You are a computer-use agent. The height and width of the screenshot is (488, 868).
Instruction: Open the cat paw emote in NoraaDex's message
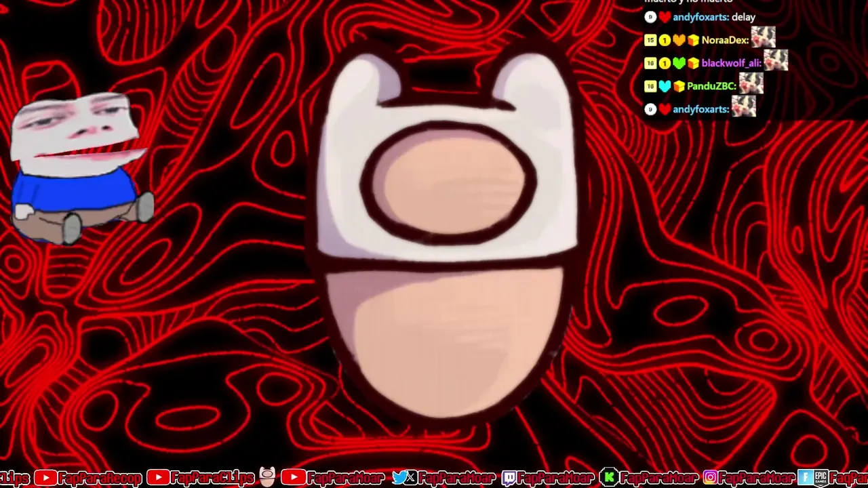(764, 37)
